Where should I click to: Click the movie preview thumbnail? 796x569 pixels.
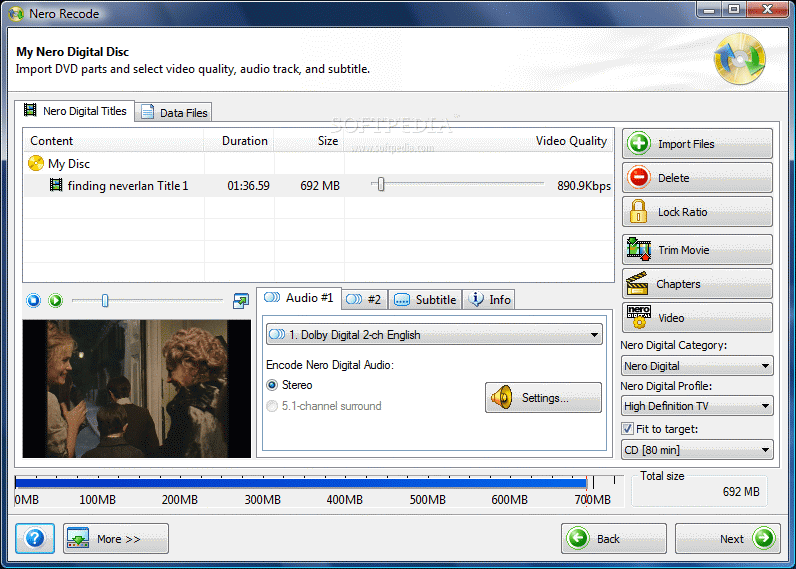click(x=137, y=388)
